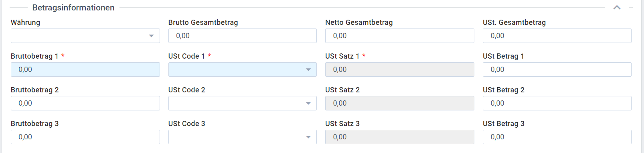
Task: Click into USt Betrag 3 field
Action: pos(557,137)
